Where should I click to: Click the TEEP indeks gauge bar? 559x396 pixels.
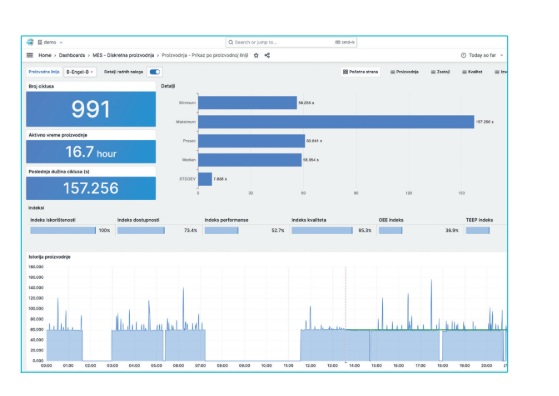click(478, 231)
